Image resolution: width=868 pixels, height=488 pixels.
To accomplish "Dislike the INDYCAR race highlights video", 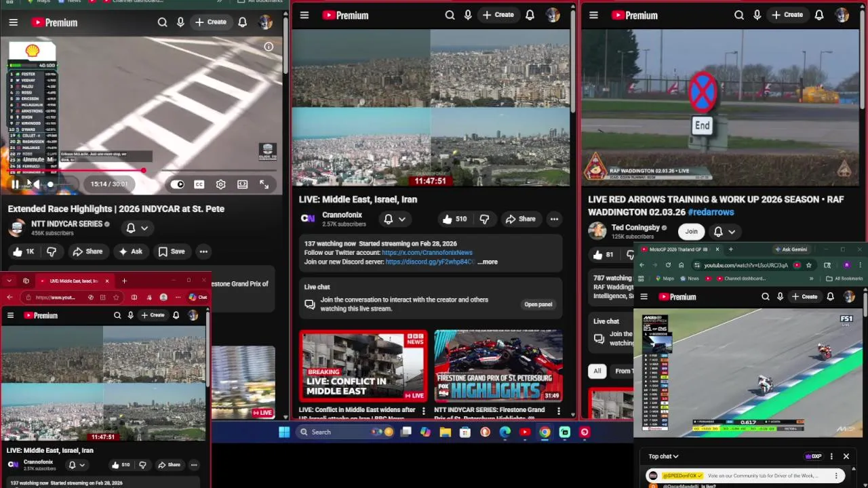I will [52, 251].
